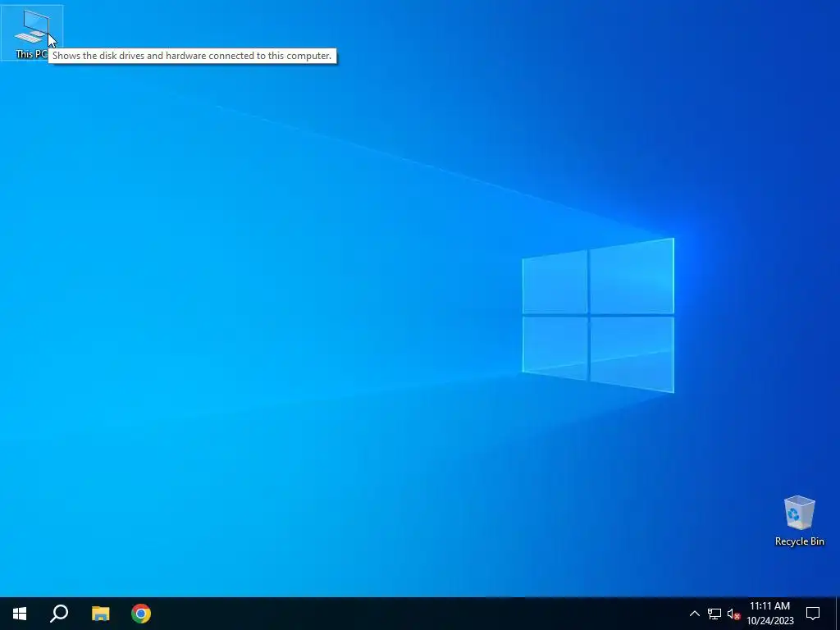Open the muted volume speaker icon
This screenshot has height=630, width=840.
click(x=733, y=614)
